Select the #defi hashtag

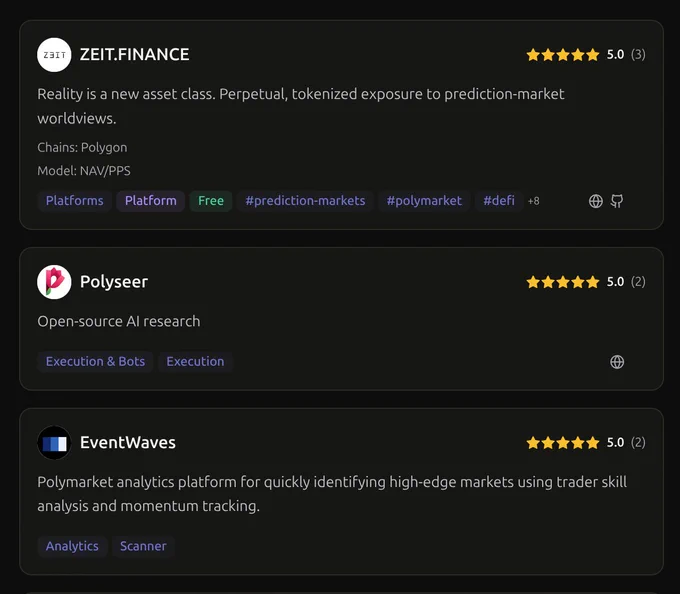(499, 201)
